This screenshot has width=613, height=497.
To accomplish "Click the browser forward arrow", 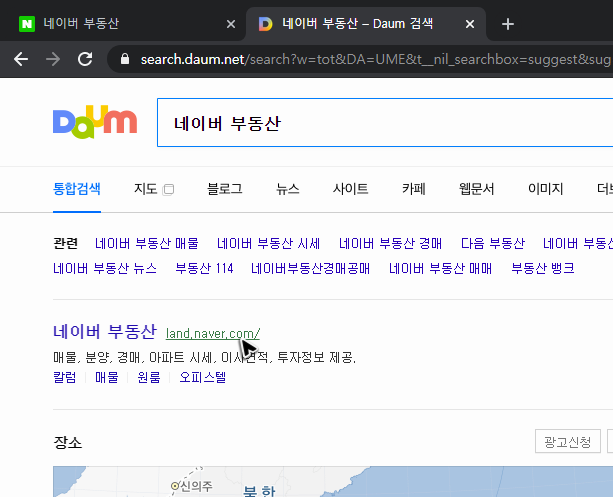I will coord(53,59).
